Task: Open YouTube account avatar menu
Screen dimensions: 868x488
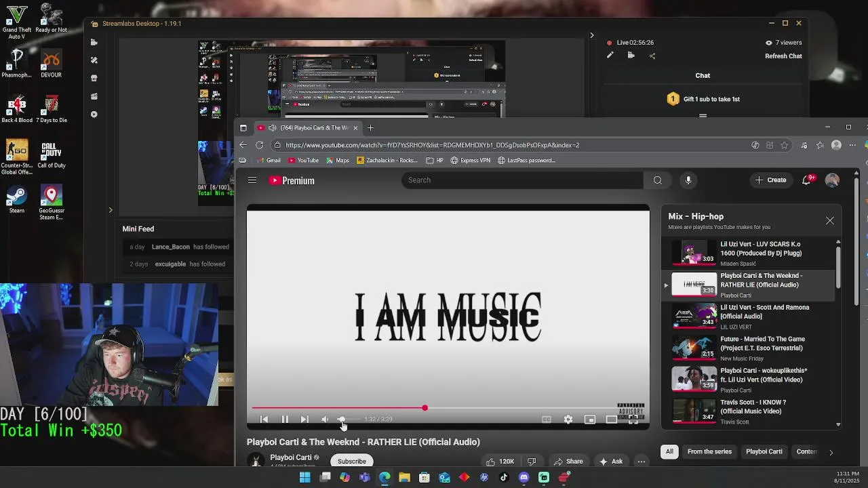Action: (832, 180)
